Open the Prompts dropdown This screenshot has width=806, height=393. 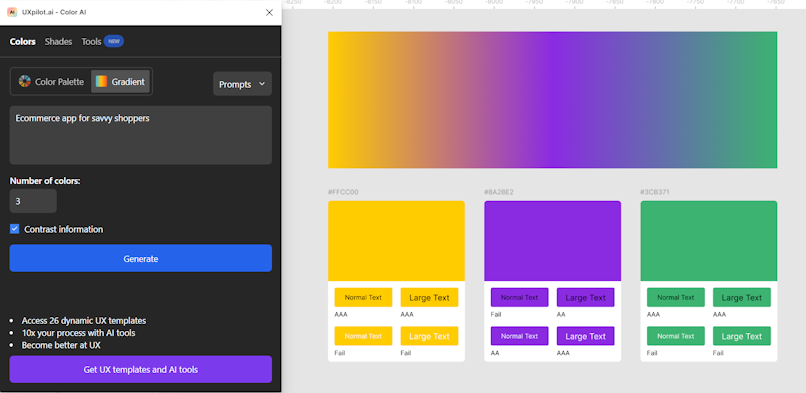pyautogui.click(x=242, y=84)
